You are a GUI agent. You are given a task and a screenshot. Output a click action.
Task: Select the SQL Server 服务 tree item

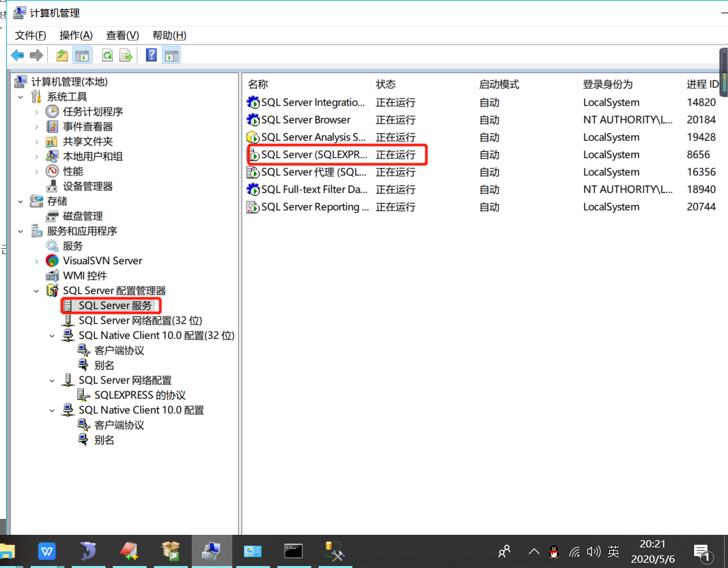click(x=115, y=305)
